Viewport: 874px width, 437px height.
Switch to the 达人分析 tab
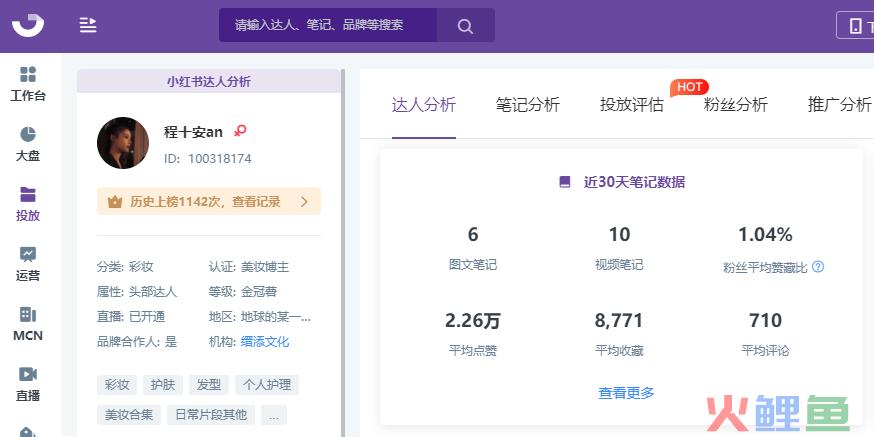pos(424,105)
